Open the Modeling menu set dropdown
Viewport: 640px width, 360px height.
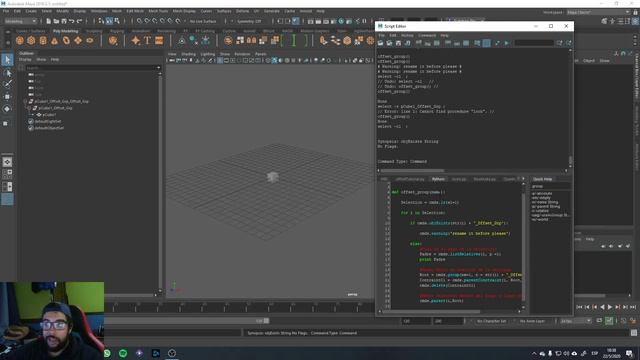coord(20,21)
